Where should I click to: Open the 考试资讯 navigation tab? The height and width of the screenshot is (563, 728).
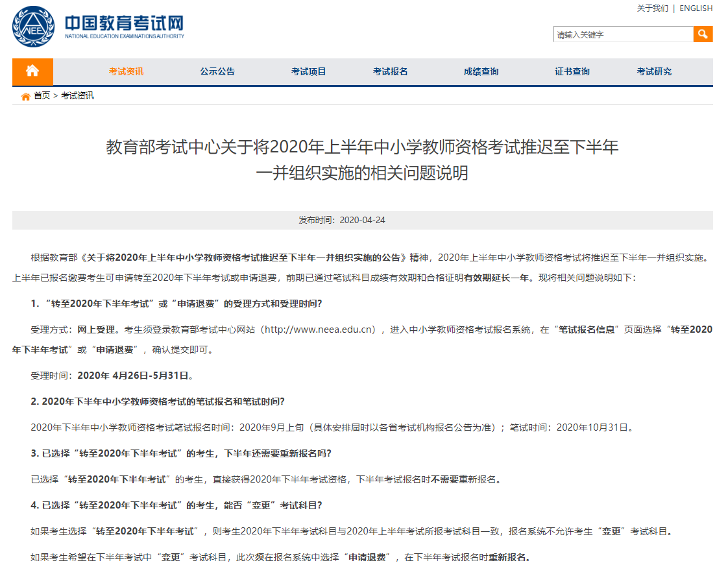point(126,72)
